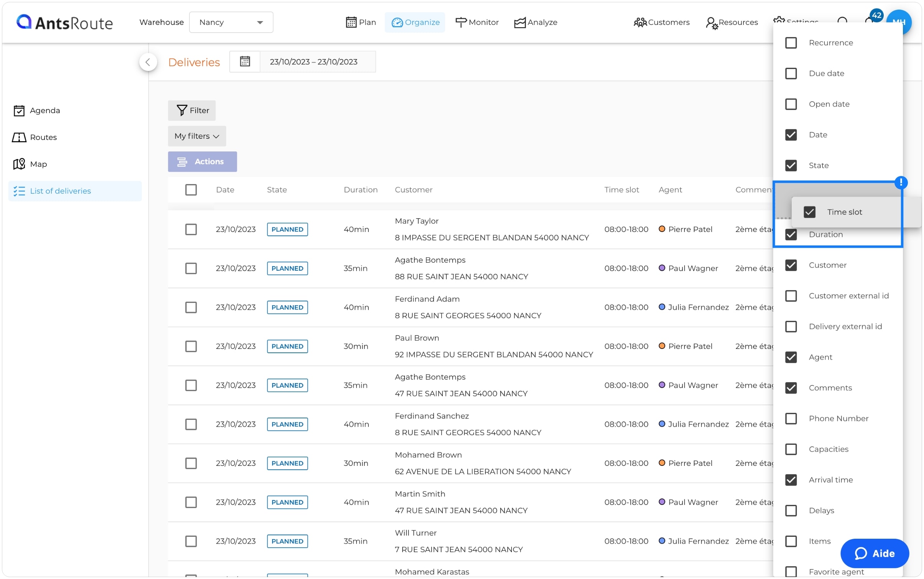Enable the Delays column
The width and height of the screenshot is (924, 579).
click(x=791, y=510)
